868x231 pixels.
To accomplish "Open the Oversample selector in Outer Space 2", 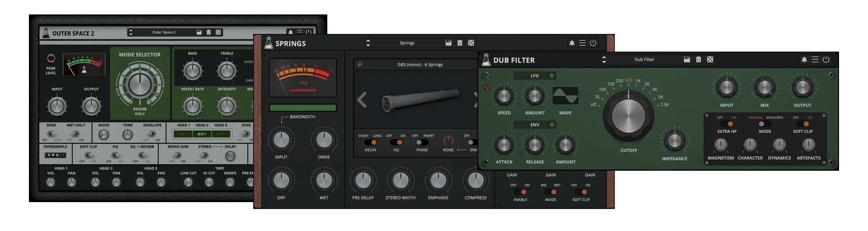I will [55, 155].
